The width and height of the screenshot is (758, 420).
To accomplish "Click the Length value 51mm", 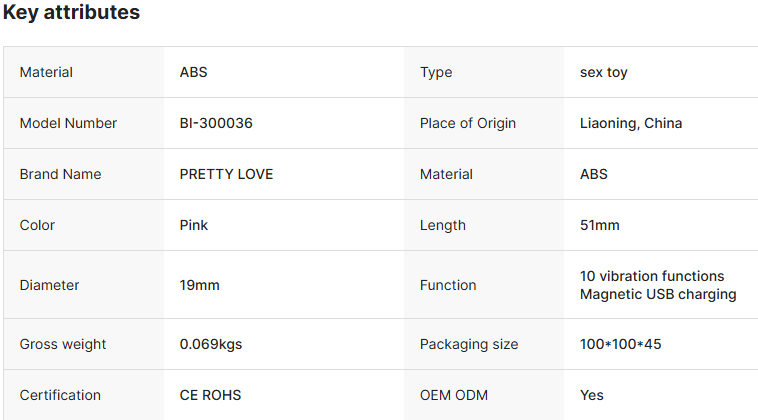I will 600,225.
